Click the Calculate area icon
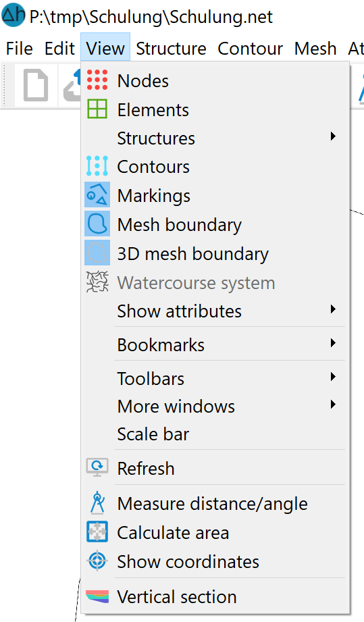This screenshot has width=364, height=622. click(97, 532)
